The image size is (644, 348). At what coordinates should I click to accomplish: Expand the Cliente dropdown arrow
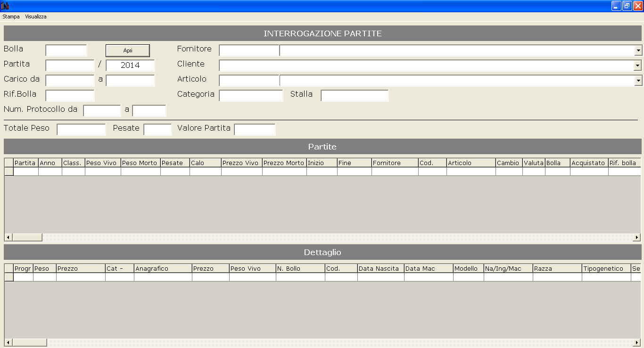coord(638,66)
